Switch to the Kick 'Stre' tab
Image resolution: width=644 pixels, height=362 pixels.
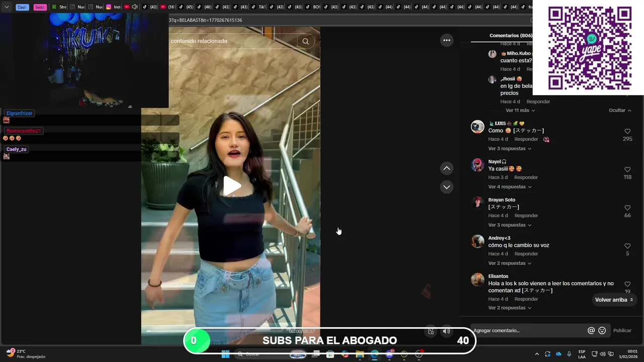(x=59, y=7)
